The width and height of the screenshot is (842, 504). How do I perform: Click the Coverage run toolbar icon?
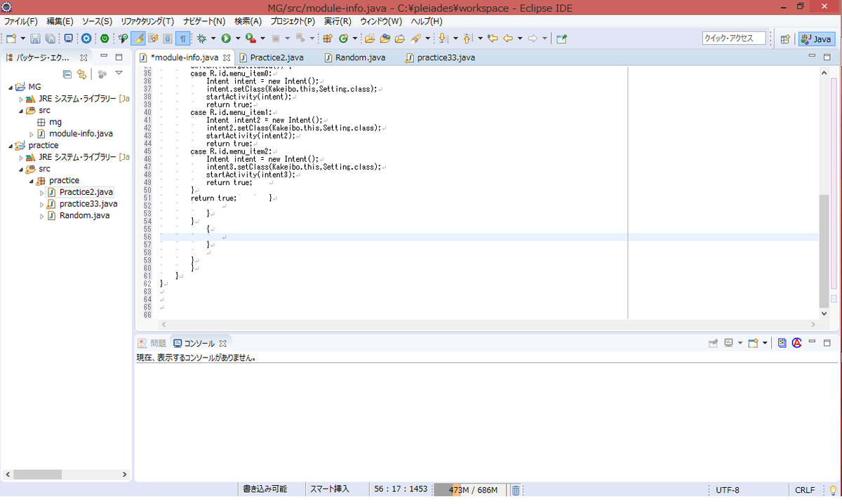tap(250, 39)
